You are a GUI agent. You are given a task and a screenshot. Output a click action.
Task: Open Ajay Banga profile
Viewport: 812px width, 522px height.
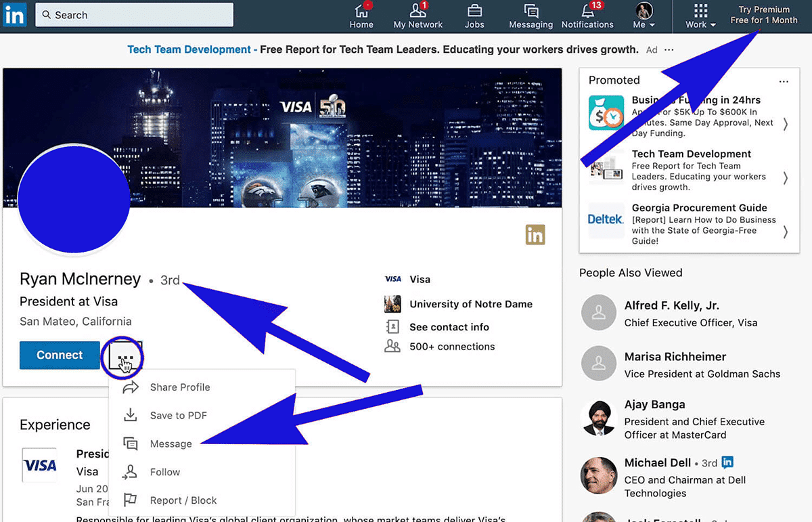(x=654, y=405)
